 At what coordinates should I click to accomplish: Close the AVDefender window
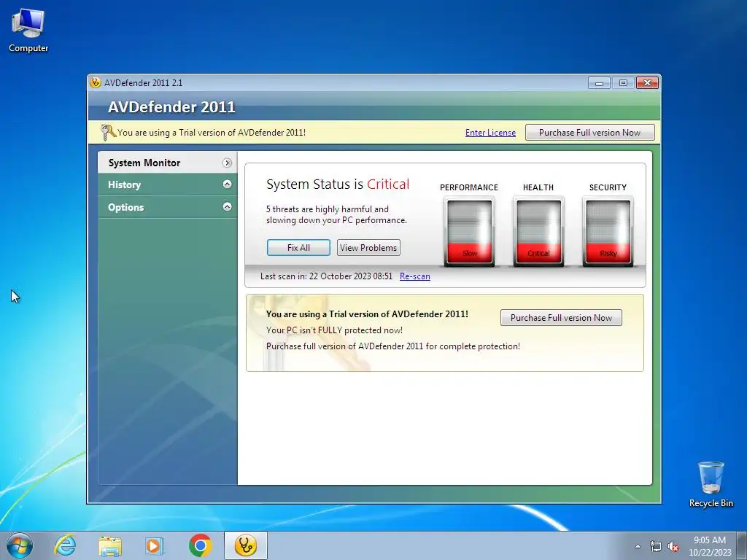pyautogui.click(x=648, y=83)
